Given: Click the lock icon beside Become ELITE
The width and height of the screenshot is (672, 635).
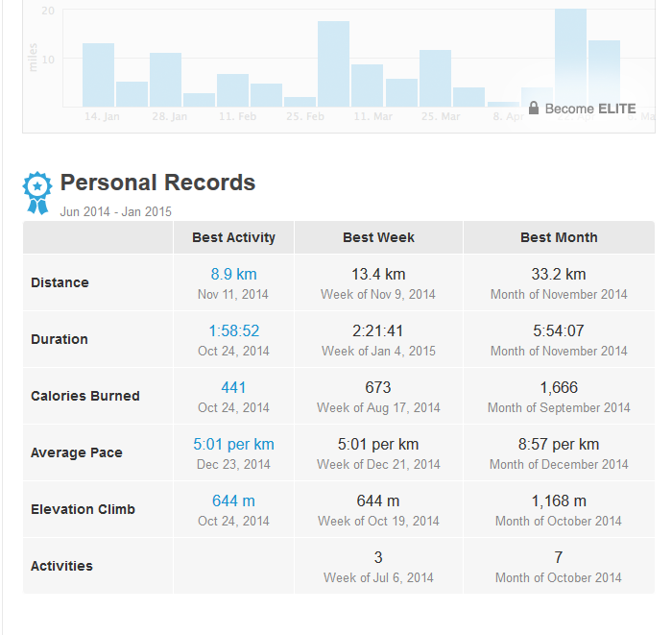Looking at the screenshot, I should (x=534, y=109).
